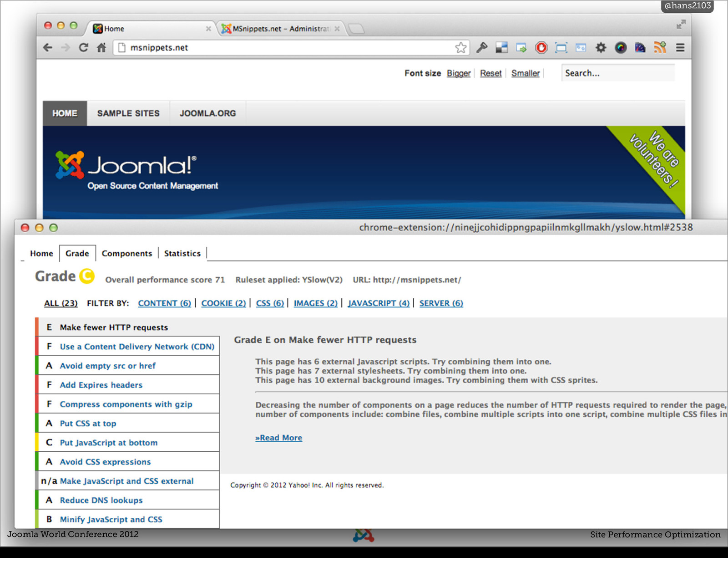Screen dimensions: 728x561
Task: Launch the YSlow gauge extension icon
Action: [x=640, y=47]
